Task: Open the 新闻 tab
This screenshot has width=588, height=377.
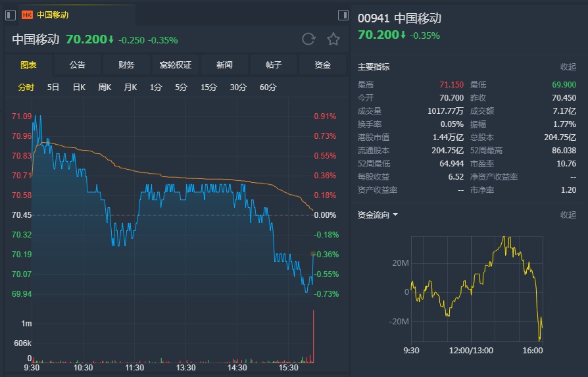Action: [224, 64]
